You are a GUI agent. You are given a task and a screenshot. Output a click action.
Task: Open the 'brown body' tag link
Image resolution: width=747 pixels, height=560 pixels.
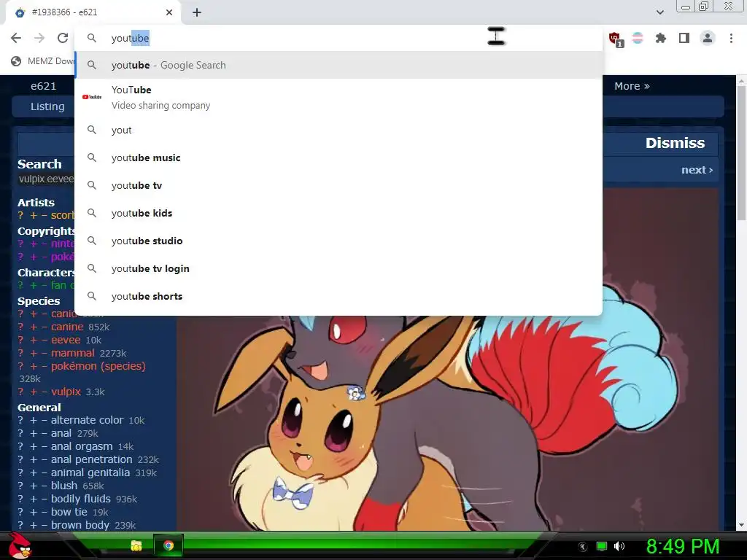pos(80,525)
